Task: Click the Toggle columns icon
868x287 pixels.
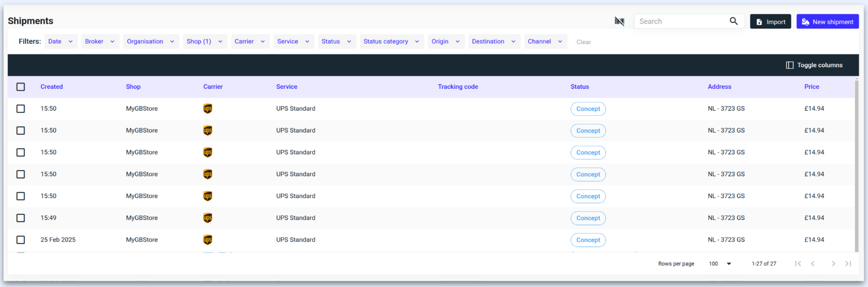Action: point(790,65)
